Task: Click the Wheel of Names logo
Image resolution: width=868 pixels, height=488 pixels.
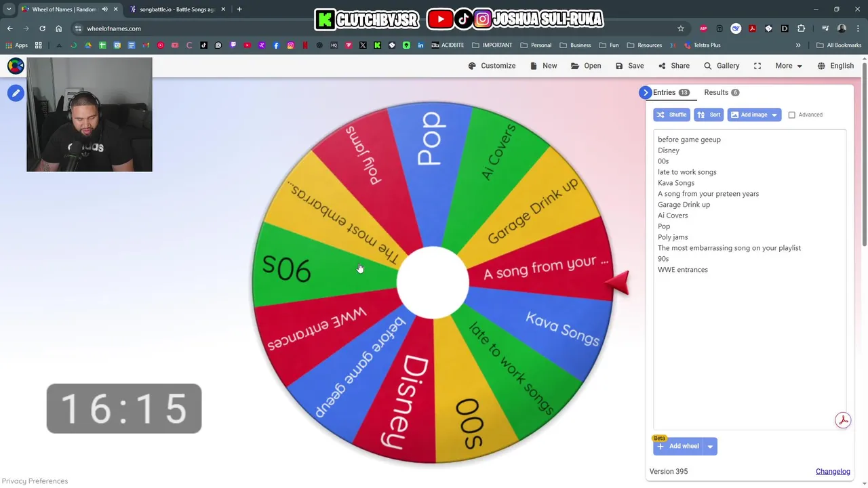Action: [16, 66]
